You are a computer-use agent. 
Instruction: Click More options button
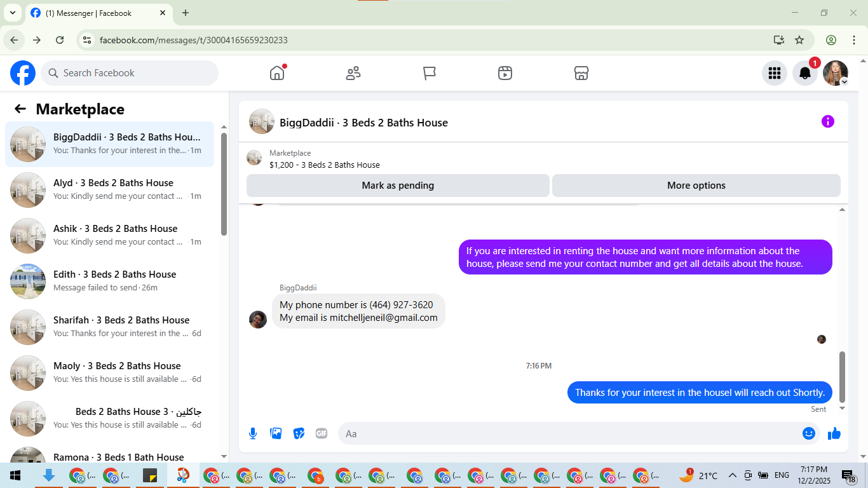coord(696,186)
